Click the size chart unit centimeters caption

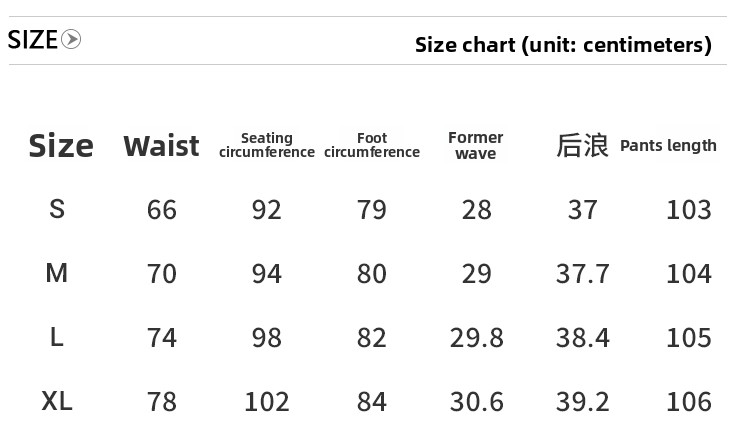(563, 45)
